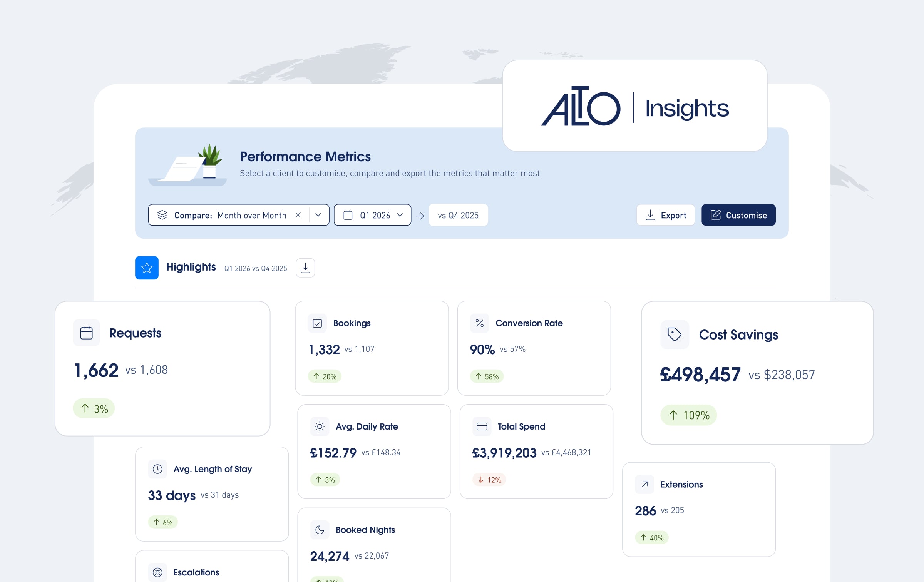This screenshot has height=582, width=924.
Task: Click the Total Spend 12% decrease badge
Action: tap(489, 480)
